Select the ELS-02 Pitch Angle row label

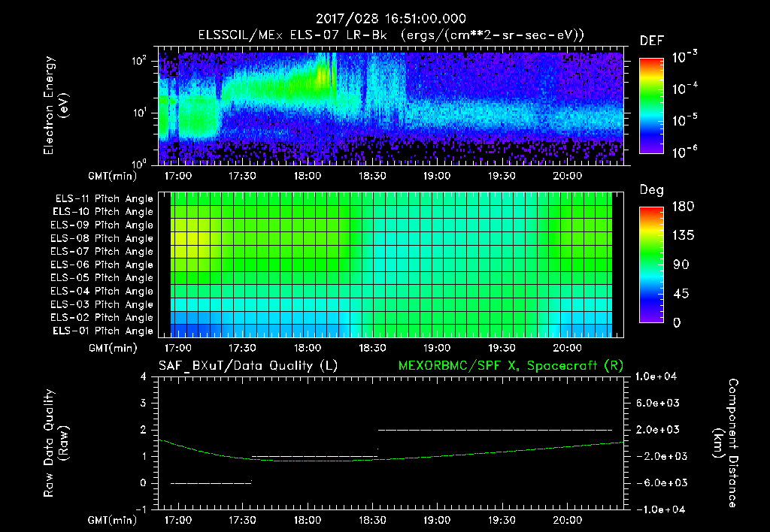(102, 318)
